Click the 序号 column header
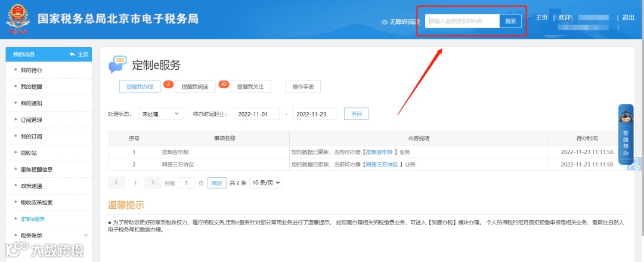Screen dimensions: 644x262 (134, 138)
